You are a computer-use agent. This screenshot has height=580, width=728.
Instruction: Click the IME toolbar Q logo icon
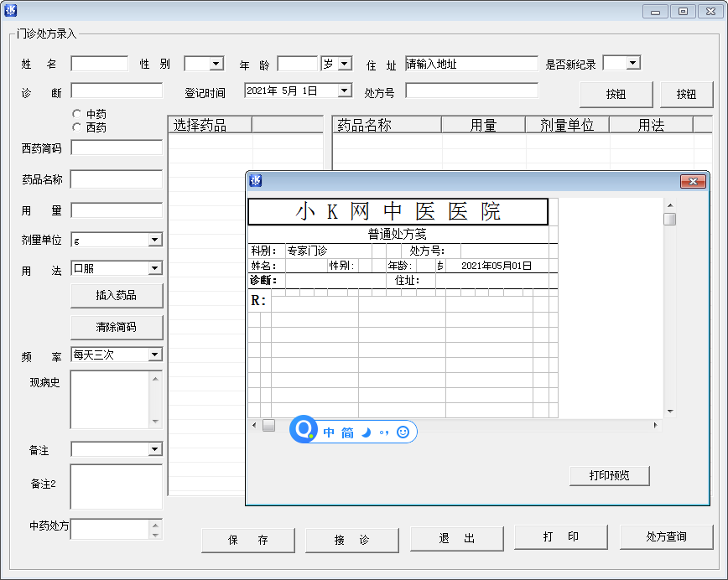[303, 431]
